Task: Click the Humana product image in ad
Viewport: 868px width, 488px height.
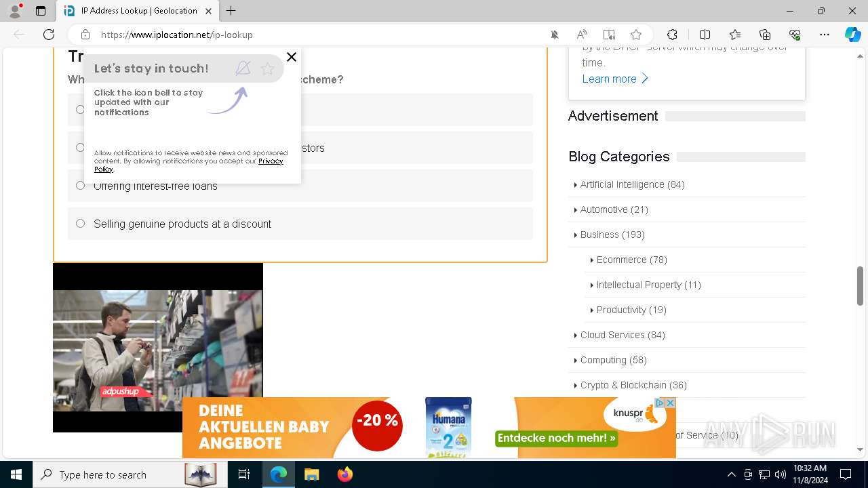Action: pyautogui.click(x=448, y=428)
